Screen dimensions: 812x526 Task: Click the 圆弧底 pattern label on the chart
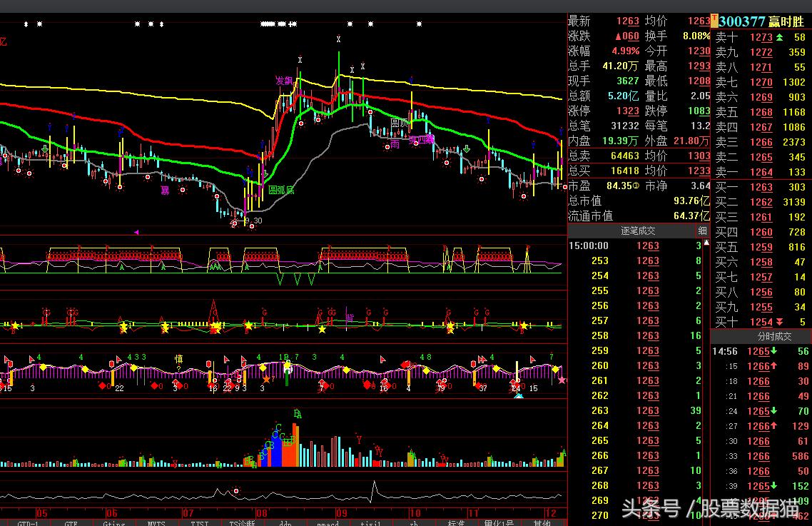(280, 190)
